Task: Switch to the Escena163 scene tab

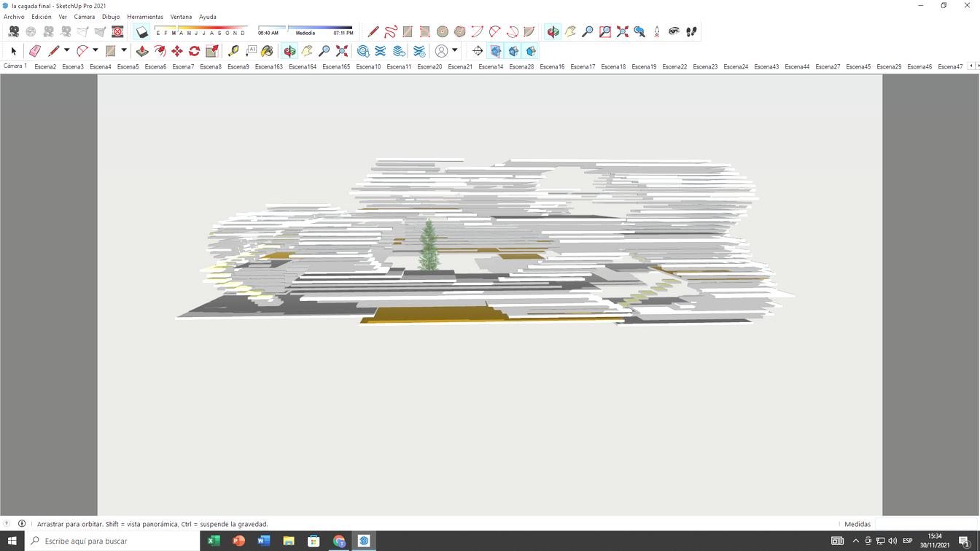Action: [269, 66]
